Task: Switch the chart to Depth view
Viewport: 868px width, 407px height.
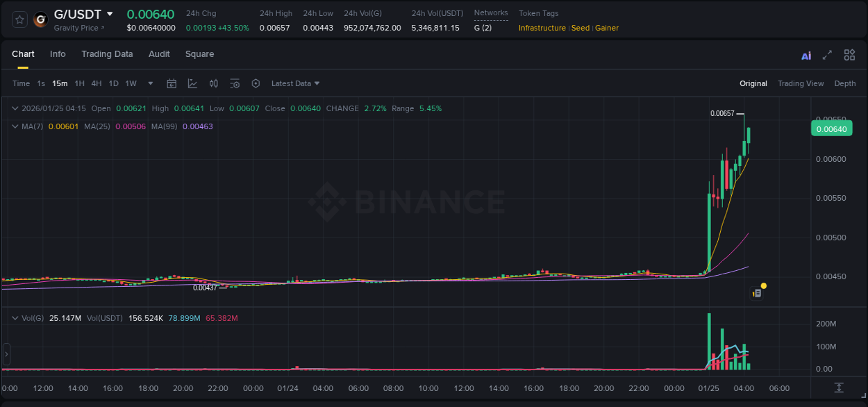Action: (x=844, y=83)
